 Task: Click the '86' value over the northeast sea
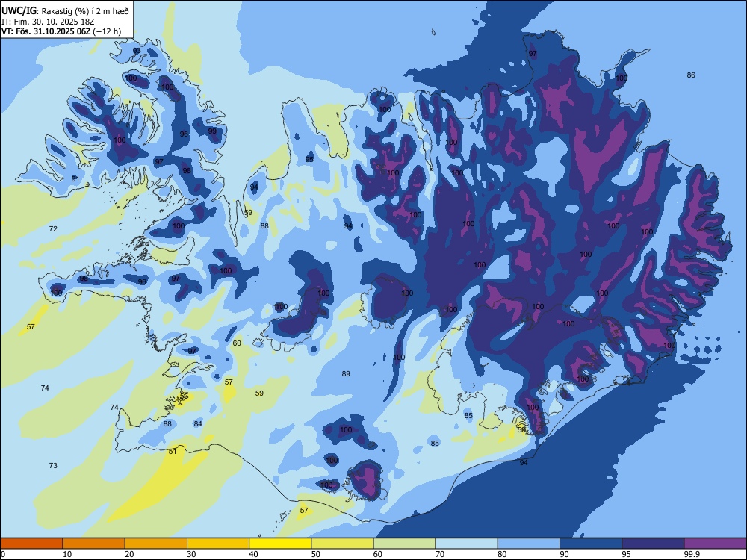tap(691, 75)
